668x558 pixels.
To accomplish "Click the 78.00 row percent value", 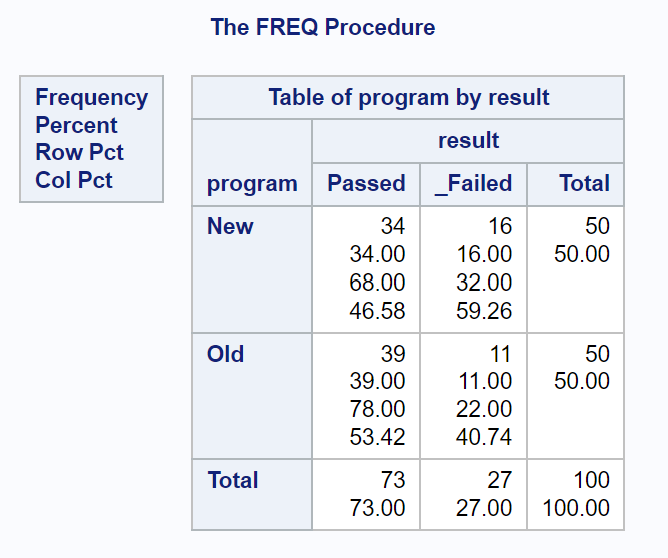I will click(x=377, y=410).
